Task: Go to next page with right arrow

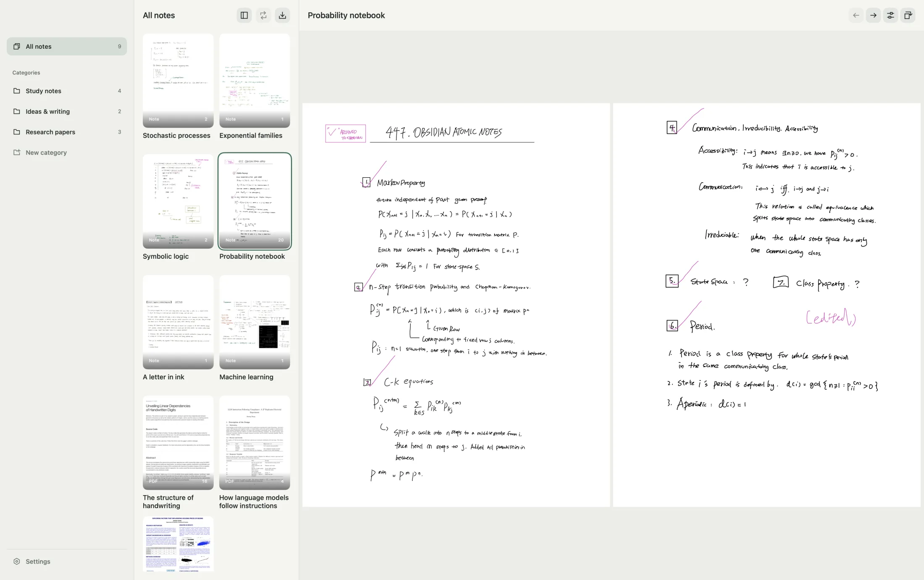Action: [x=873, y=16]
